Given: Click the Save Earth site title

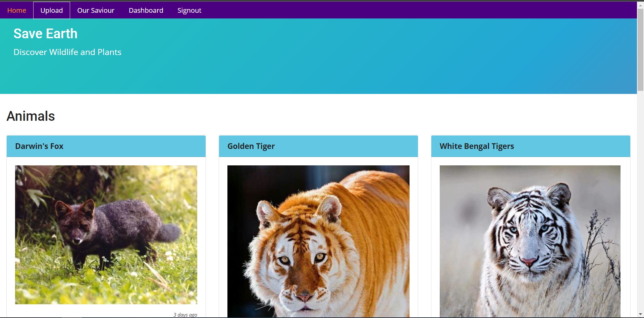Looking at the screenshot, I should [46, 34].
